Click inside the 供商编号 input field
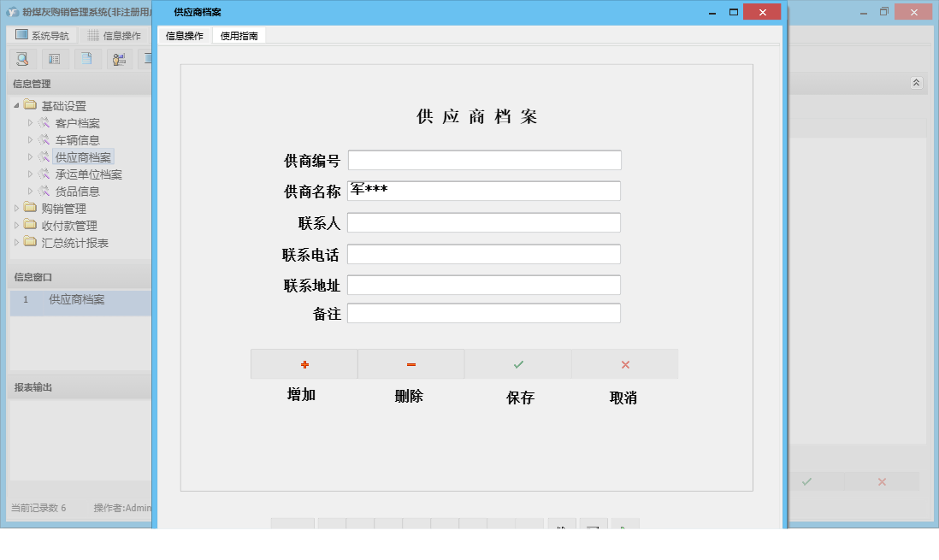 483,159
